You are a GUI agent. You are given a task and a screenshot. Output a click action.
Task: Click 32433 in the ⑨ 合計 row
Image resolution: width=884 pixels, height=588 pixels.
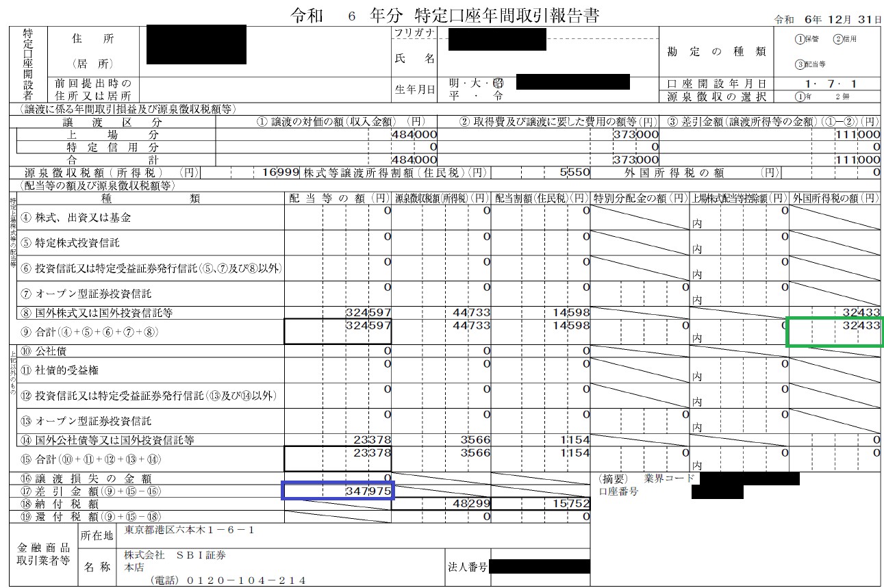861,325
